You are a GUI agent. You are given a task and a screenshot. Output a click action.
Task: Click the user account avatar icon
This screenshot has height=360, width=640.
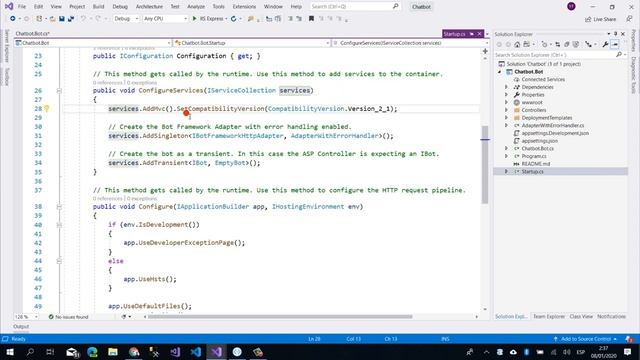click(x=571, y=7)
